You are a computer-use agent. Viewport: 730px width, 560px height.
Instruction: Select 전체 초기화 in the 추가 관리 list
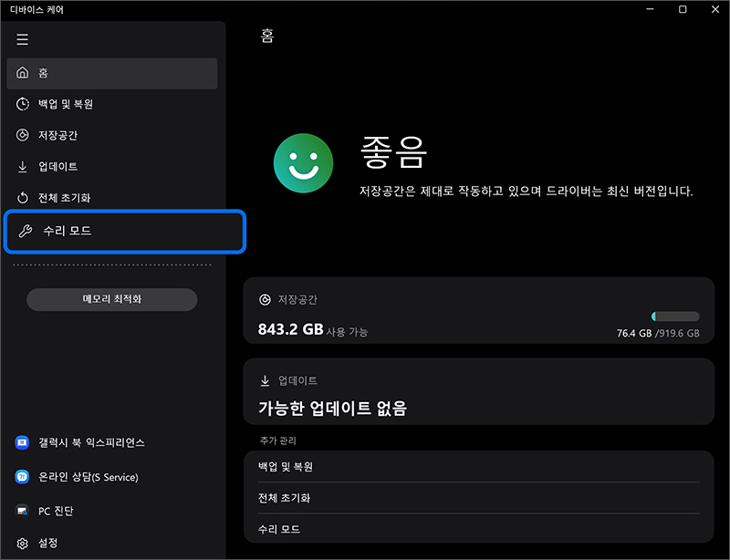click(479, 497)
